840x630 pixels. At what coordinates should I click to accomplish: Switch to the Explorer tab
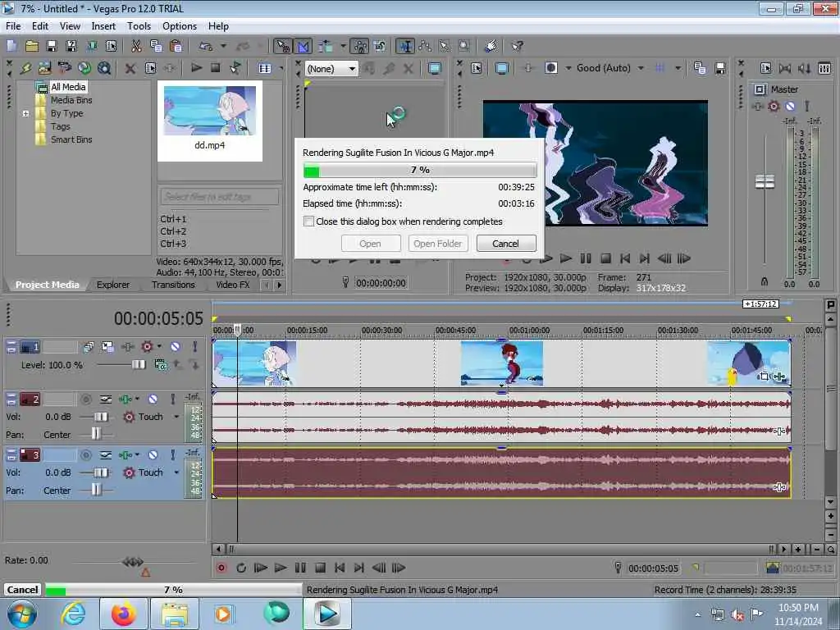pos(113,285)
